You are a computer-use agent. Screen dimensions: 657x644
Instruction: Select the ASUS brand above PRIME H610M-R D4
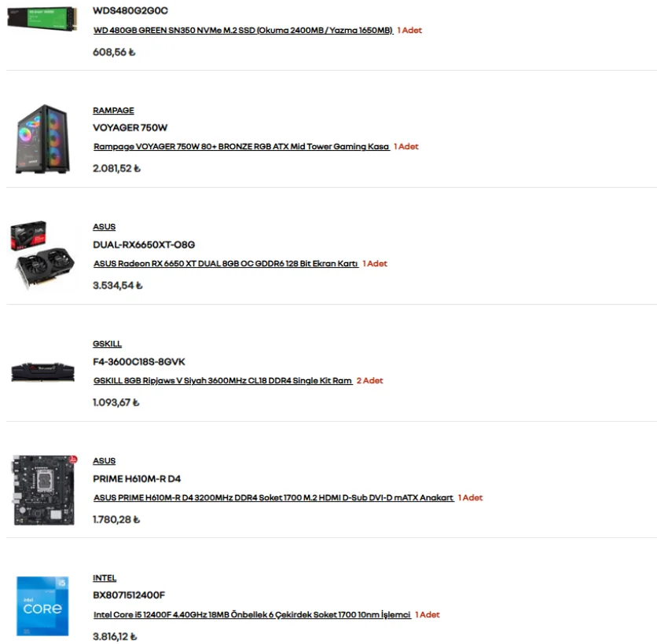point(104,460)
